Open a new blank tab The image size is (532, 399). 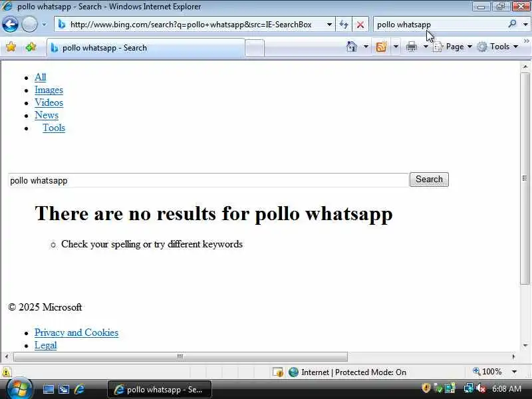255,48
